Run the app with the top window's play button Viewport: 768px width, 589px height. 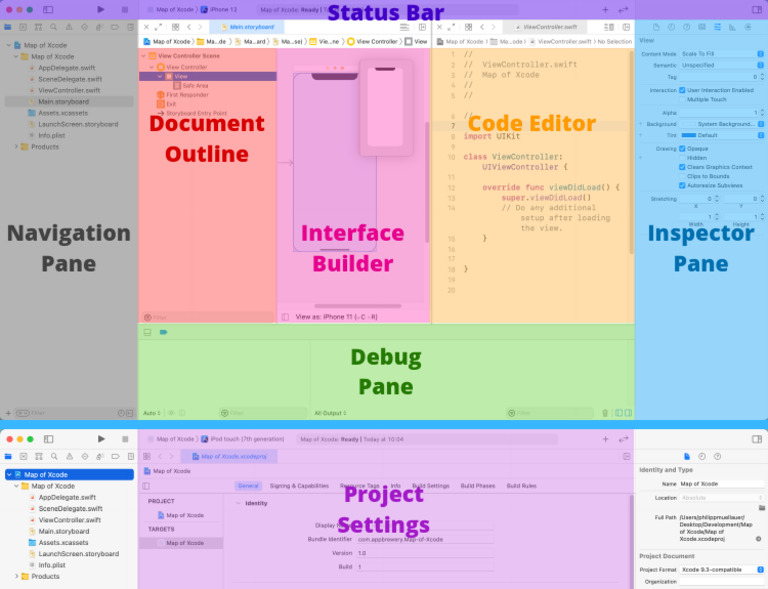click(x=100, y=9)
